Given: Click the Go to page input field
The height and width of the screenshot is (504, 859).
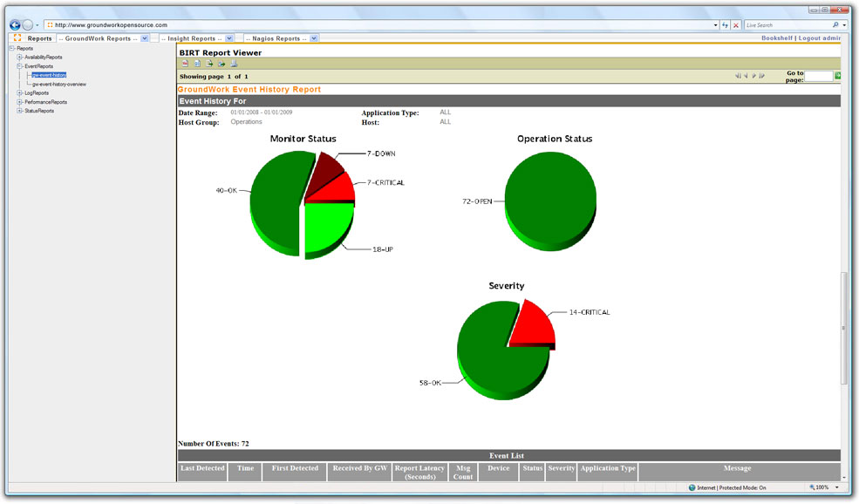Looking at the screenshot, I should 818,77.
